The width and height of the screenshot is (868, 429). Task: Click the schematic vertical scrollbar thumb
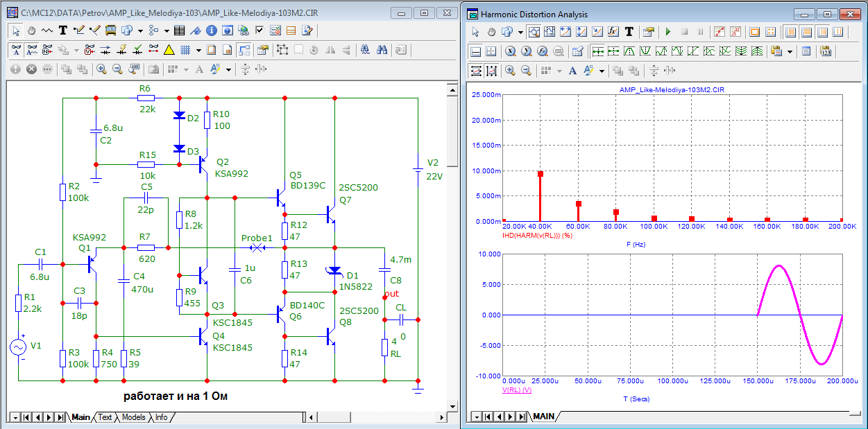(x=452, y=132)
